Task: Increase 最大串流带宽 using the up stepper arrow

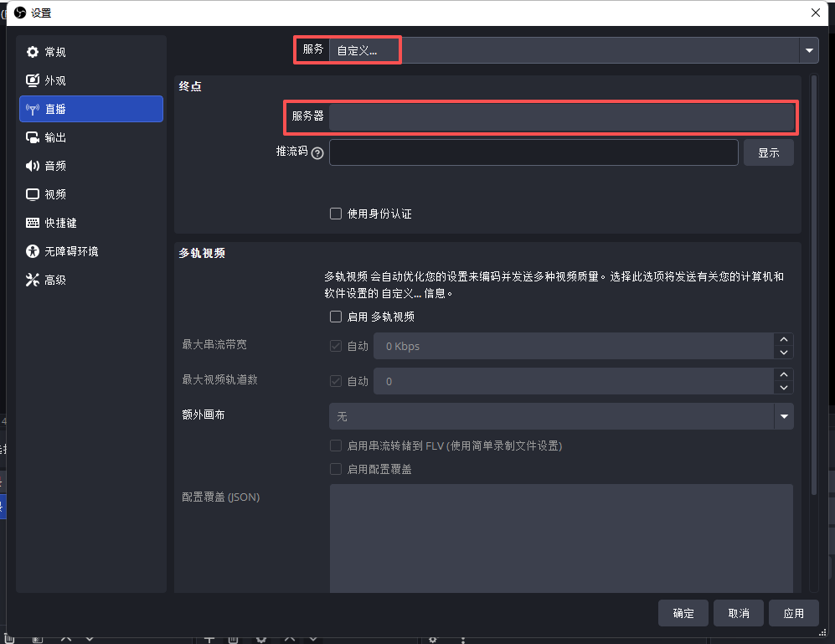Action: pos(783,340)
